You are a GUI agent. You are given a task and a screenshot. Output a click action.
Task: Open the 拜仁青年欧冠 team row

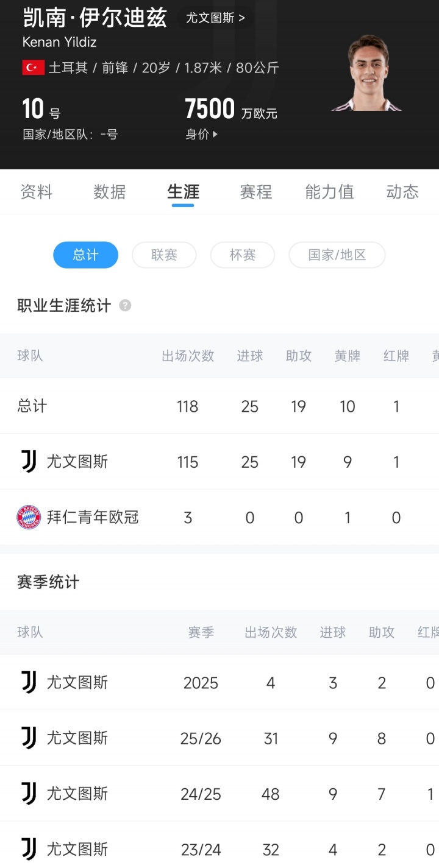(93, 518)
